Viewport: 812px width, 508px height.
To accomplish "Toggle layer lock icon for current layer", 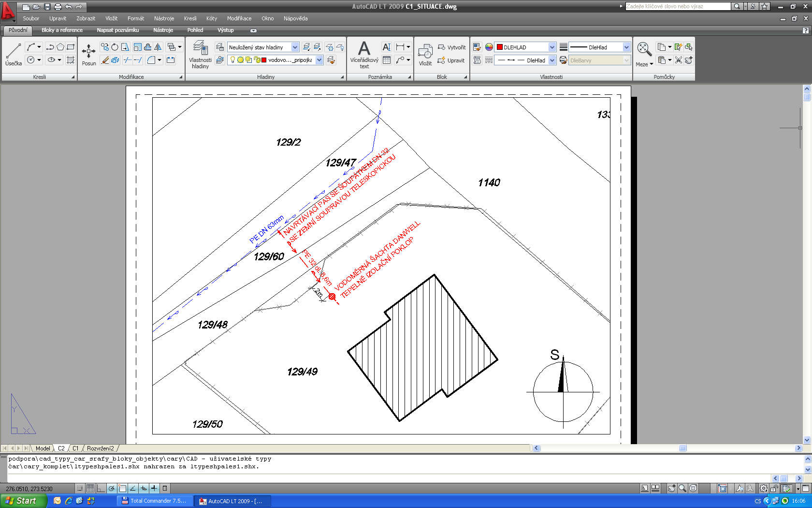I will [x=257, y=60].
